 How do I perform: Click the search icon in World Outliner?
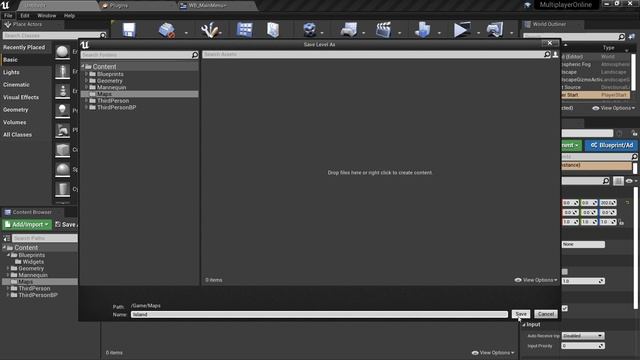click(x=621, y=37)
